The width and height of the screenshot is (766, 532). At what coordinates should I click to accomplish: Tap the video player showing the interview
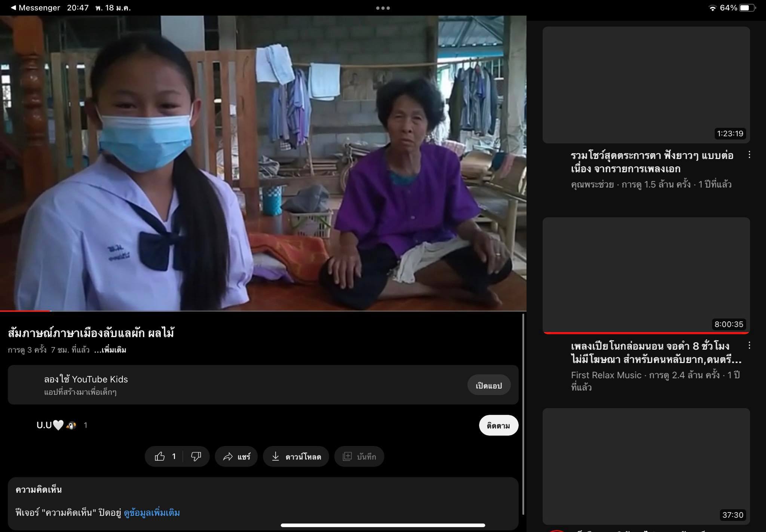(x=263, y=163)
